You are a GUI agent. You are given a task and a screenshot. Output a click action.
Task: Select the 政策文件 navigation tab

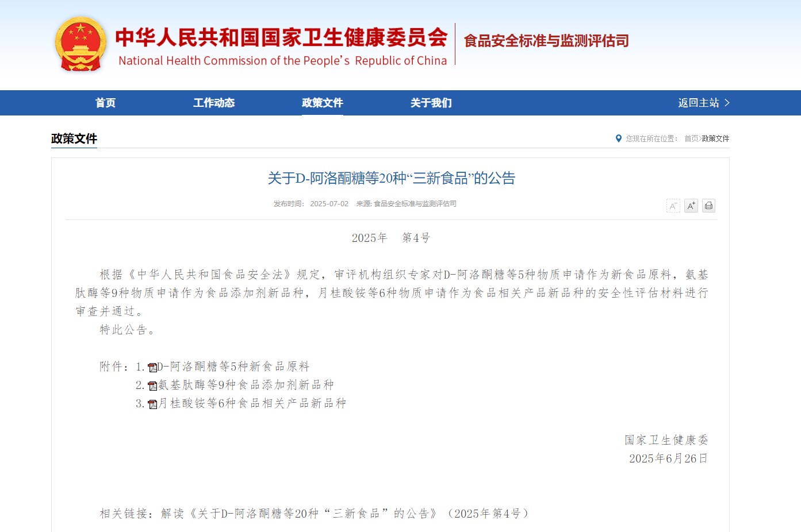pos(322,103)
